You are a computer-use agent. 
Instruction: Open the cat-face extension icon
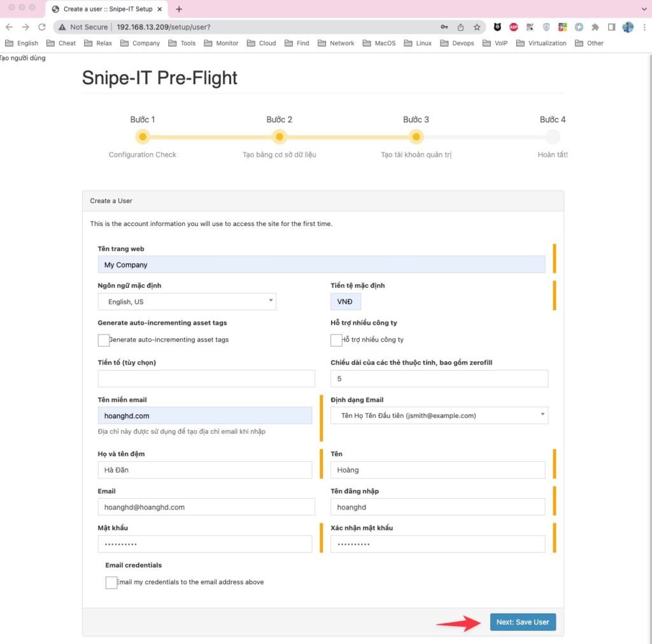pyautogui.click(x=497, y=27)
